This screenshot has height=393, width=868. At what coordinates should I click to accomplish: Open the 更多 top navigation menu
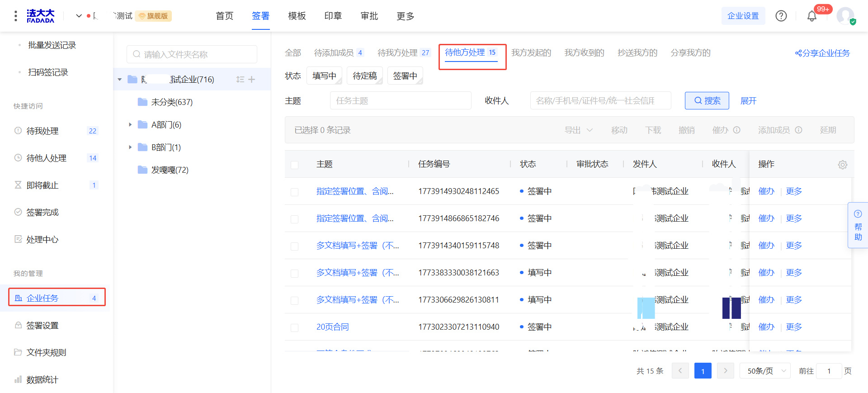point(406,16)
